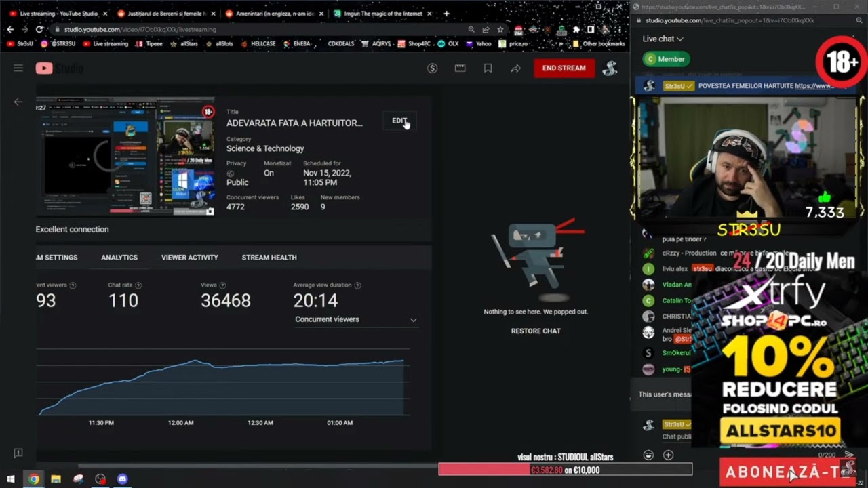Image resolution: width=868 pixels, height=488 pixels.
Task: Open the Chrome extensions puzzle icon
Action: click(576, 30)
